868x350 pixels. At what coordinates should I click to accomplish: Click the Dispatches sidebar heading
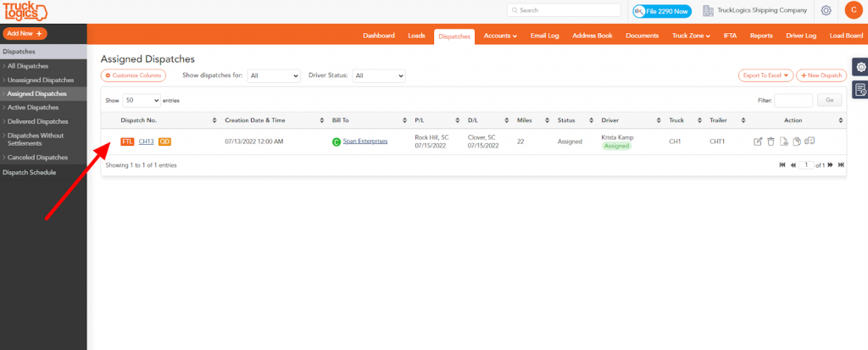pos(43,52)
